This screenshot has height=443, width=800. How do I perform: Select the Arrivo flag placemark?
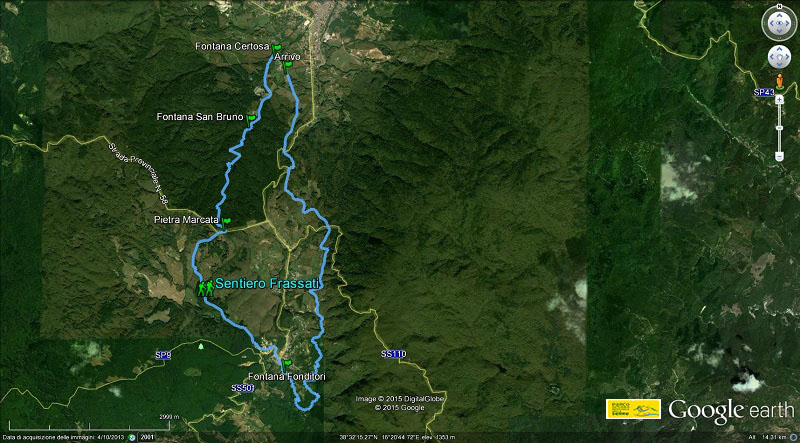click(x=287, y=65)
